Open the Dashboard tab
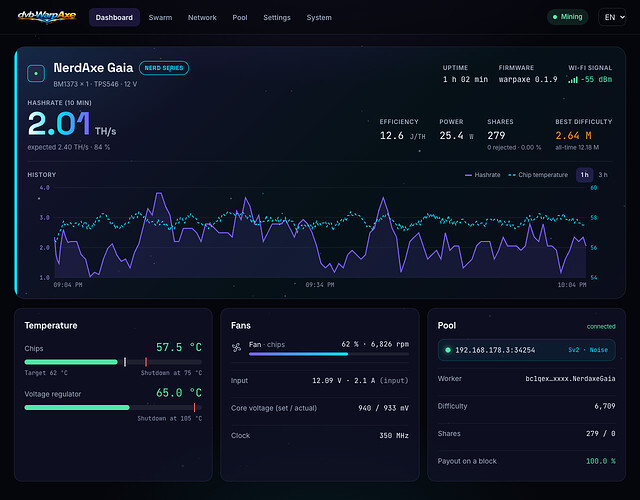640x500 pixels. pos(114,18)
